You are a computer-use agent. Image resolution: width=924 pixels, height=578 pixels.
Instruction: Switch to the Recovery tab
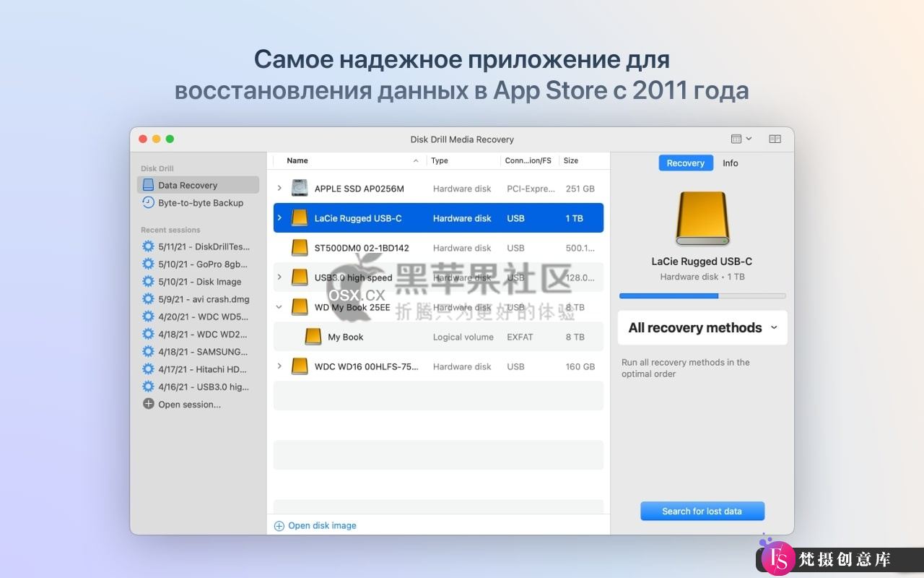[686, 163]
